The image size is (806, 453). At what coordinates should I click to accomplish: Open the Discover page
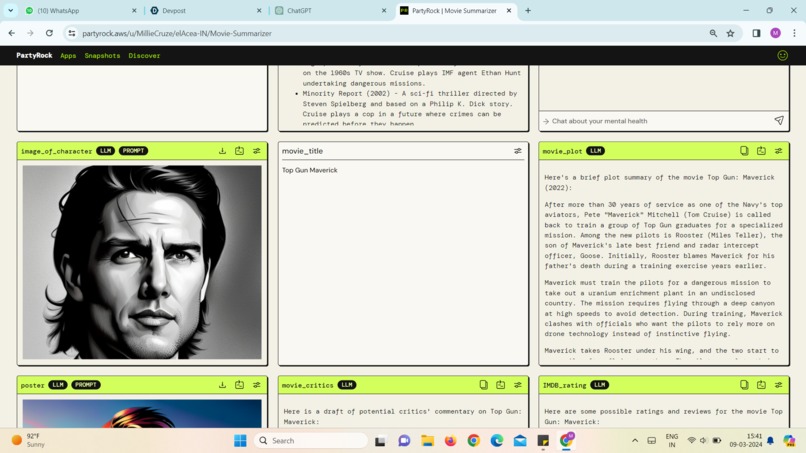pos(144,56)
